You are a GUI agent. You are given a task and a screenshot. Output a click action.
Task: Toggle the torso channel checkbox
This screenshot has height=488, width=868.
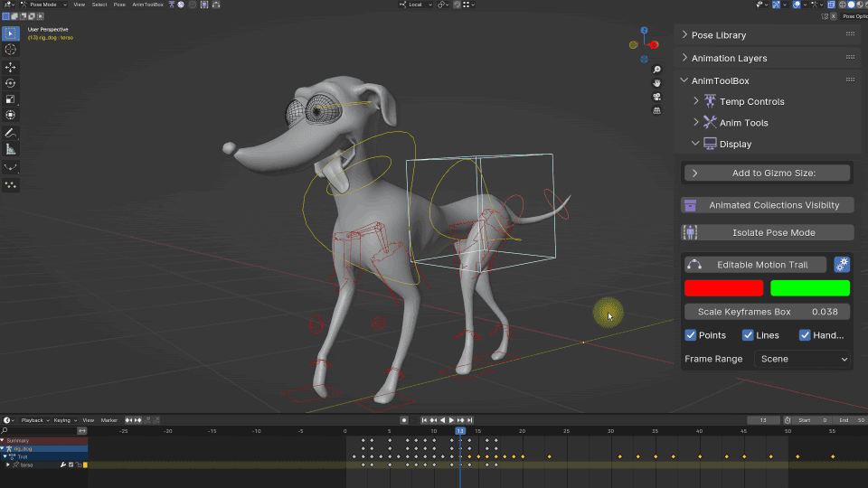coord(71,465)
